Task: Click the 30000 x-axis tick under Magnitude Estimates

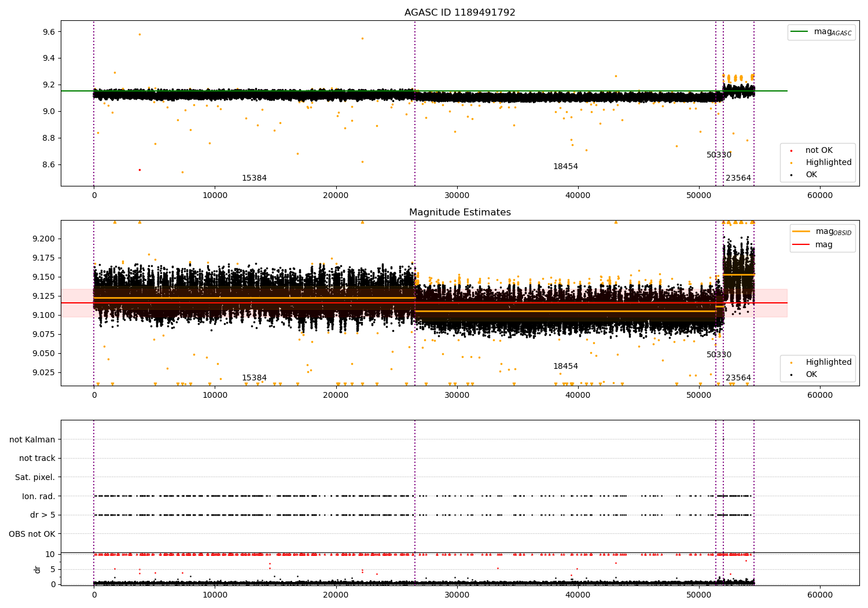Action: click(x=457, y=395)
